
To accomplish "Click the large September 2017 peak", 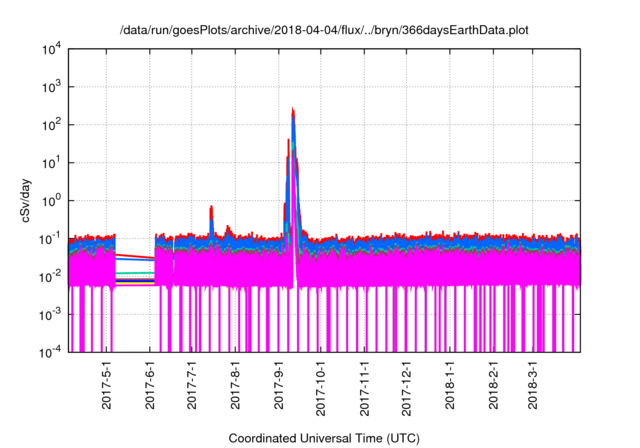I will pos(293,175).
